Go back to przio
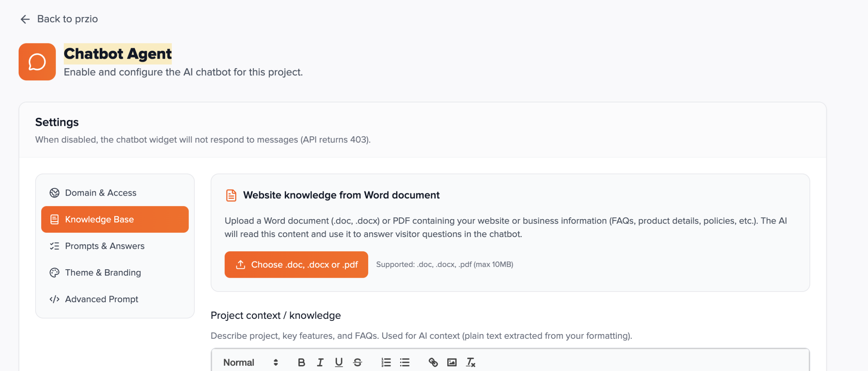Screen dimensions: 868x371 (x=67, y=19)
